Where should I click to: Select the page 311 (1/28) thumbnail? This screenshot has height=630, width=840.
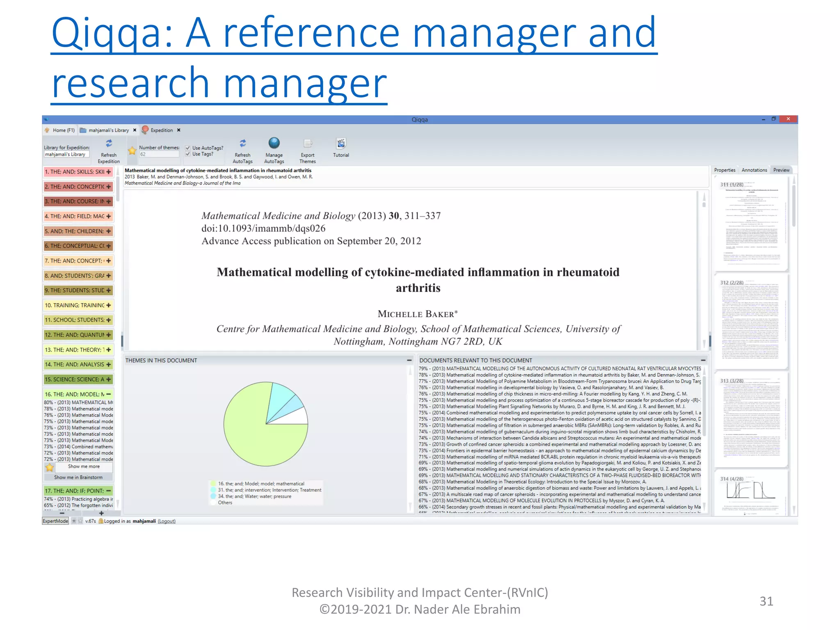751,224
